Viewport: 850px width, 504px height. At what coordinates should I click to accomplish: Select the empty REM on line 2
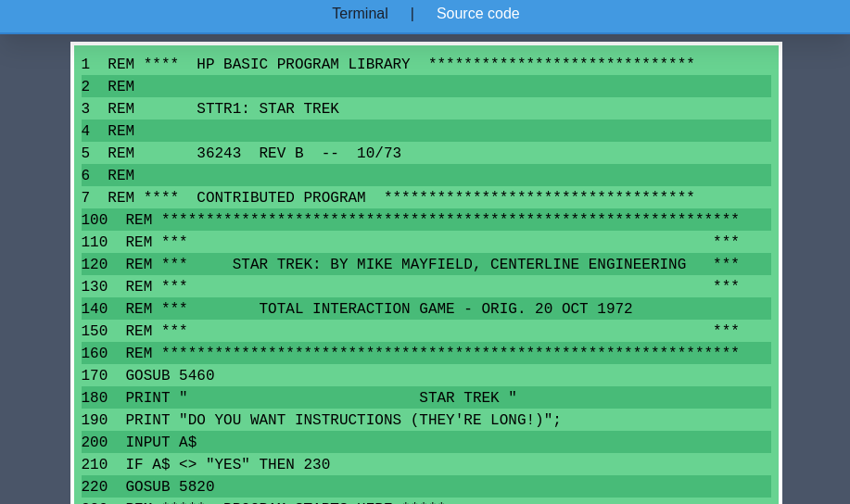[426, 86]
